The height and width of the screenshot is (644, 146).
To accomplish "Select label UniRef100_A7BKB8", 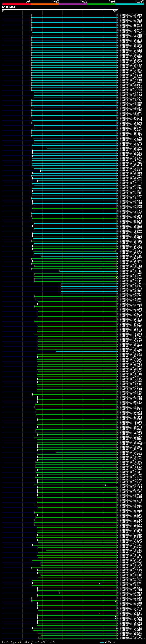I will (x=131, y=82).
